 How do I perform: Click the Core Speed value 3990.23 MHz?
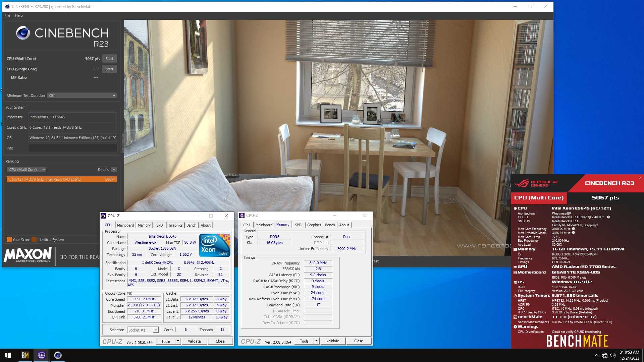(144, 299)
